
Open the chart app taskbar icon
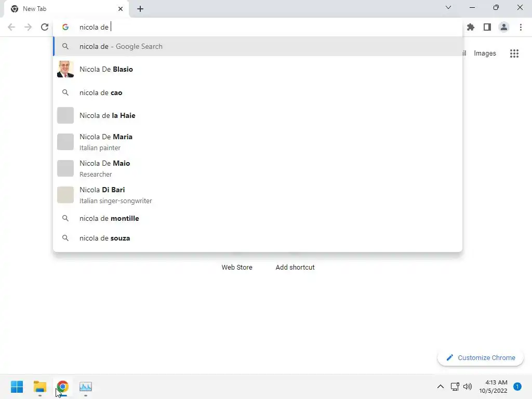[86, 387]
